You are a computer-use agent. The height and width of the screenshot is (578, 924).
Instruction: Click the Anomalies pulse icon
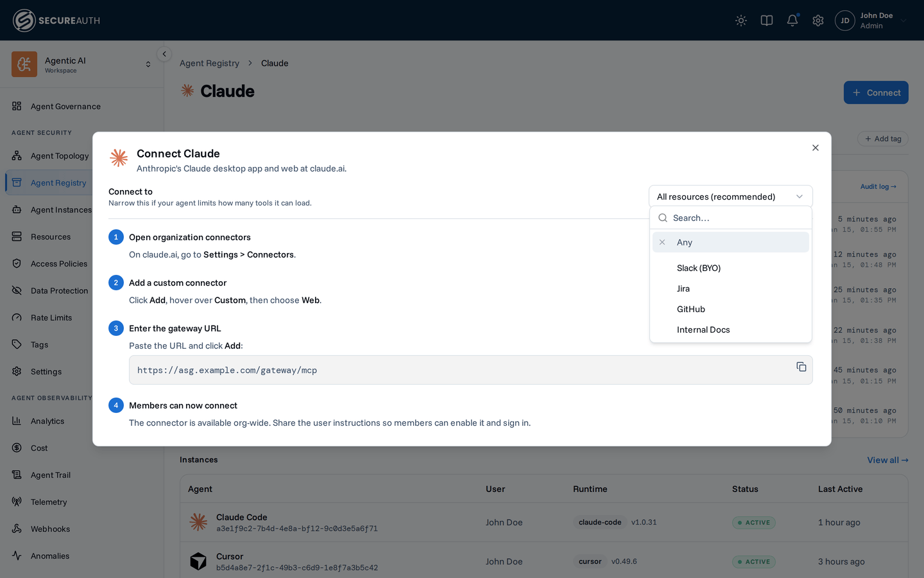[17, 556]
